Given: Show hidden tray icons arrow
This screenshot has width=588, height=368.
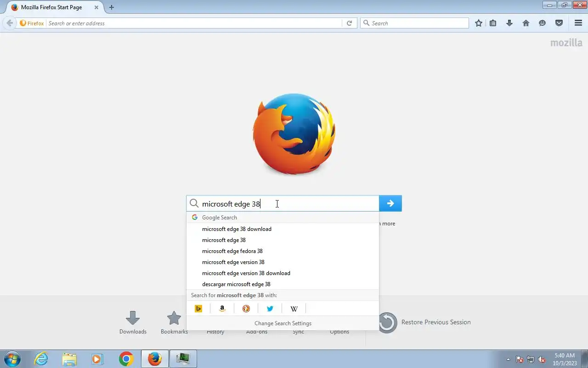Looking at the screenshot, I should pos(508,359).
